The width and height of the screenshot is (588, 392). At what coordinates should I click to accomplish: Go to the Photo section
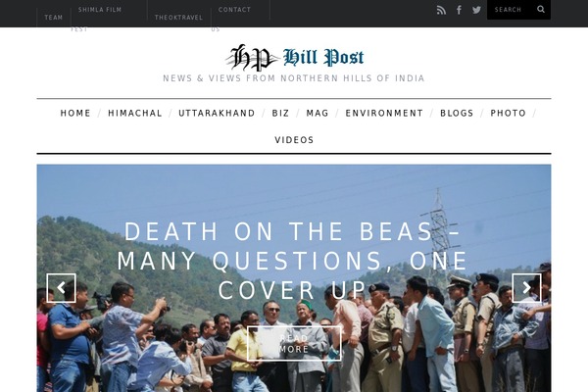(508, 113)
